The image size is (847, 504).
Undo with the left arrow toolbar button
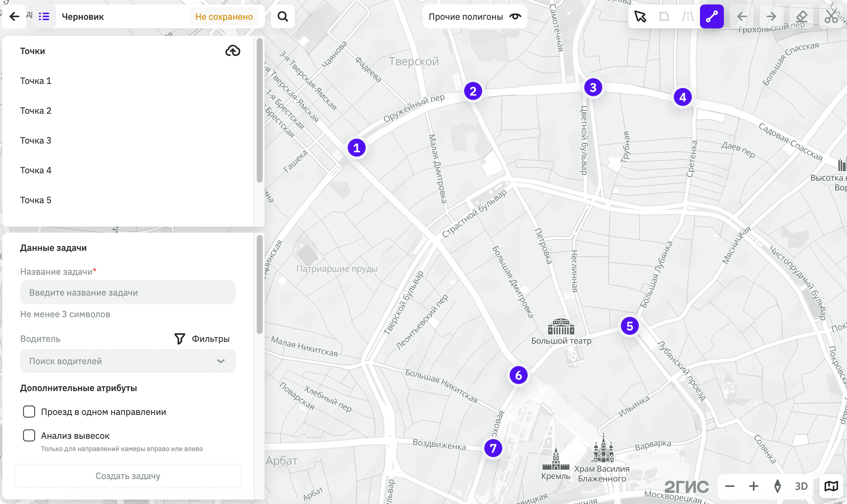(742, 16)
